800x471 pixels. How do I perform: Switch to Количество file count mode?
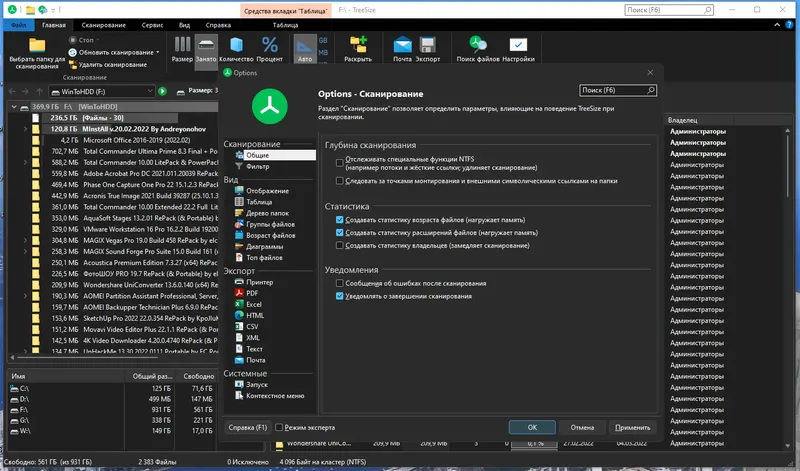tap(236, 44)
